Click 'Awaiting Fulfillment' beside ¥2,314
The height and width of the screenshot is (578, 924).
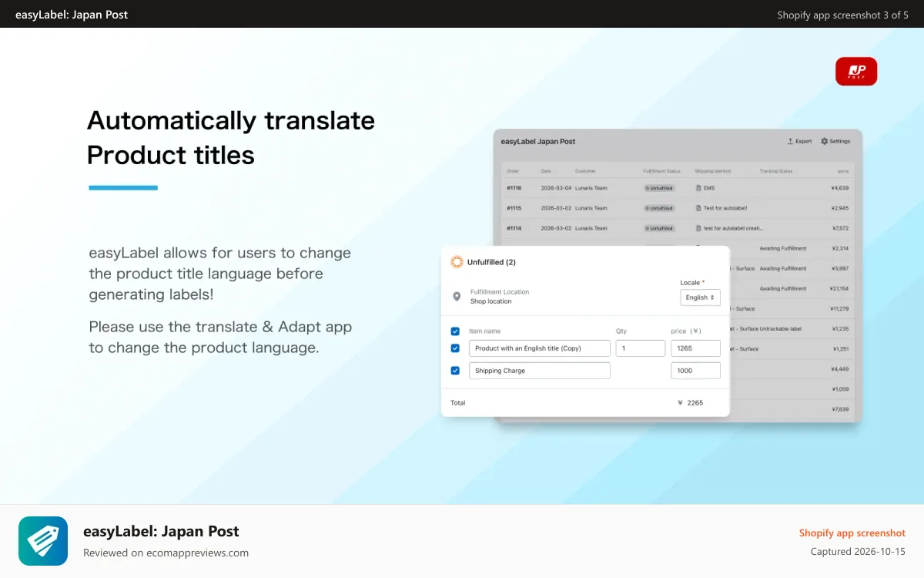point(783,248)
